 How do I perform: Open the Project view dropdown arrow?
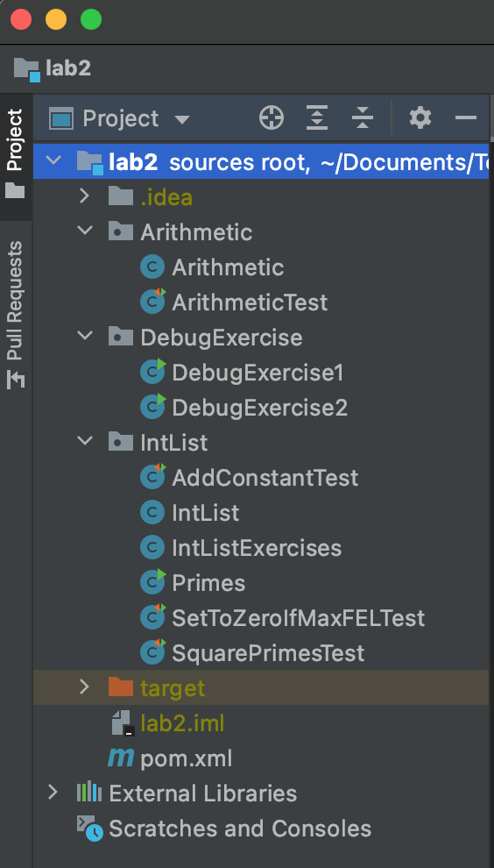click(x=182, y=119)
